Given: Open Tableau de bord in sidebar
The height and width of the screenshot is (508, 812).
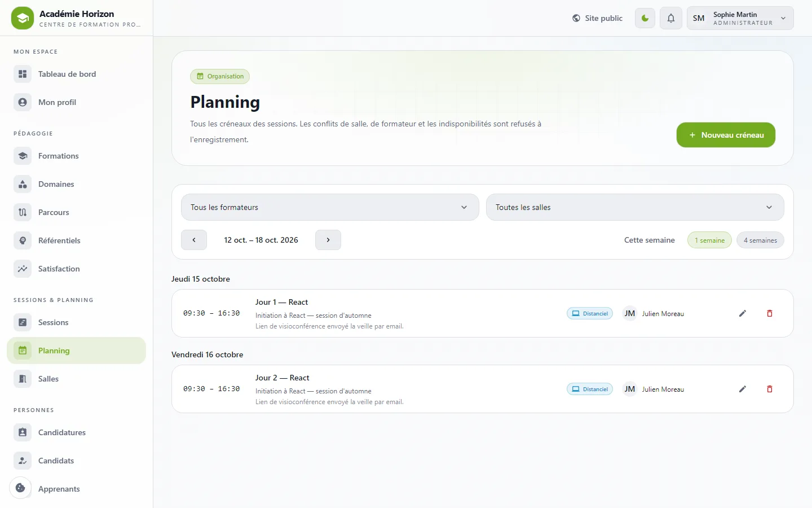Looking at the screenshot, I should 76,74.
